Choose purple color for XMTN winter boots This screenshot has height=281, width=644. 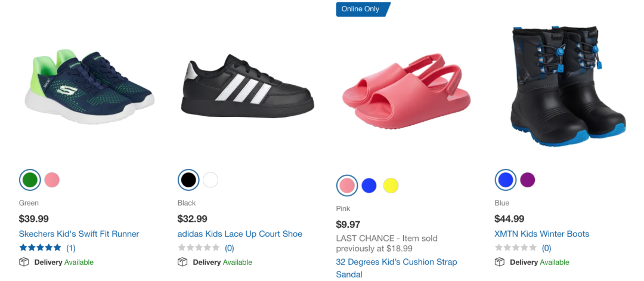(528, 180)
